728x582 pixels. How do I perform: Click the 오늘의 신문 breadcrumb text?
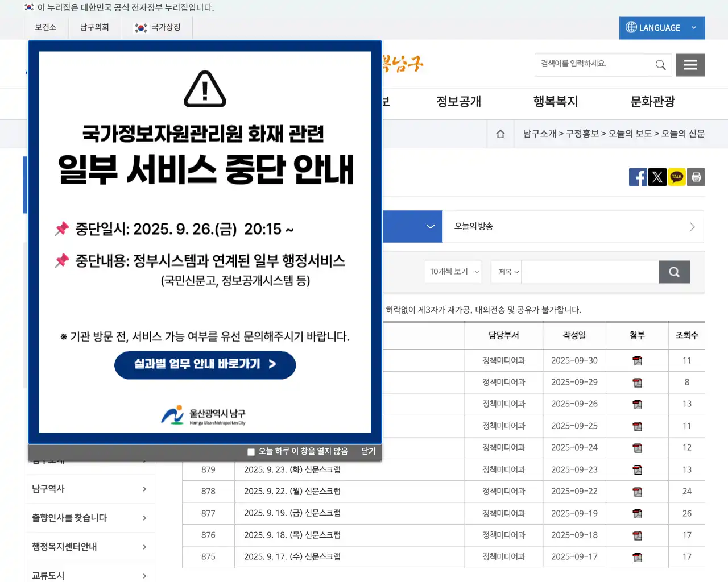click(x=683, y=134)
